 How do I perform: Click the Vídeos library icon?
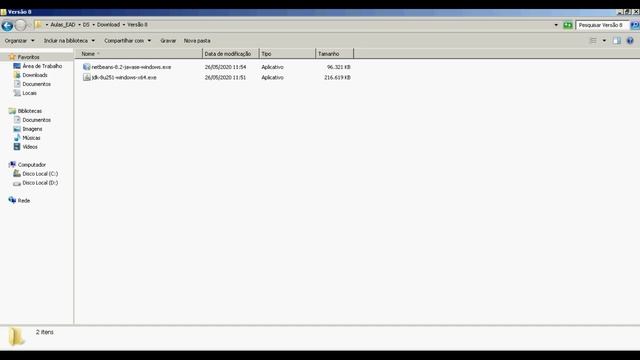tap(17, 147)
